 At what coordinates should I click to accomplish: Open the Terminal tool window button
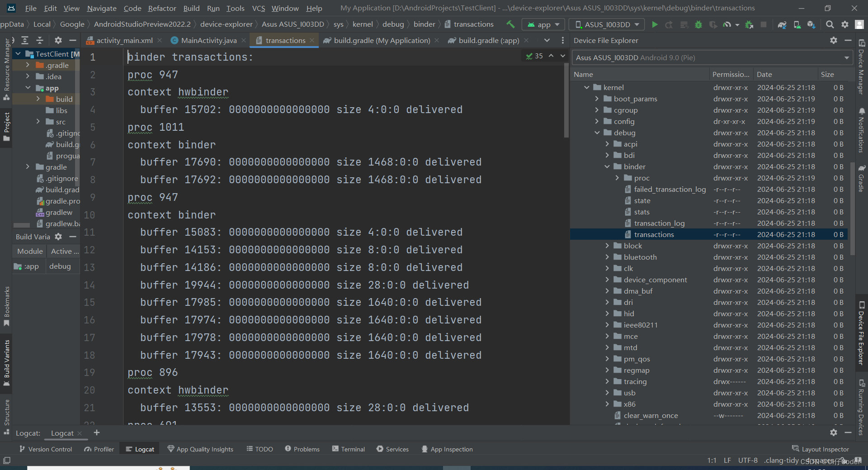point(348,449)
